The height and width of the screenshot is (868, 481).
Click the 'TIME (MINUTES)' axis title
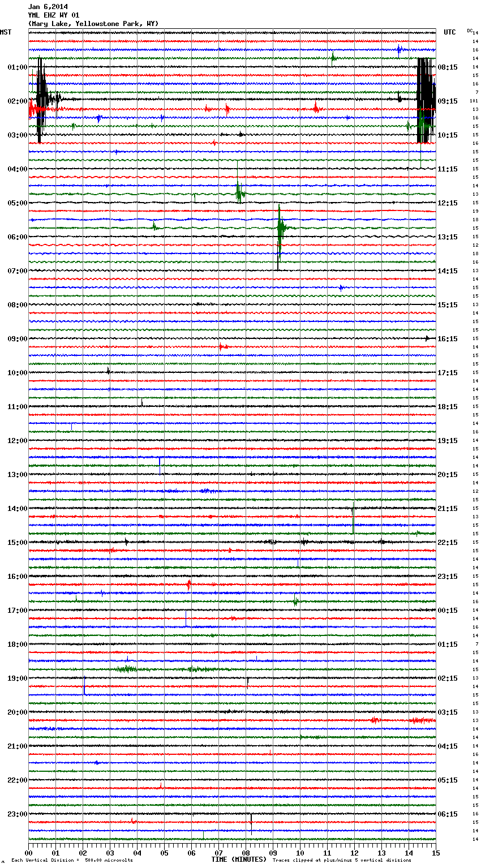239,860
